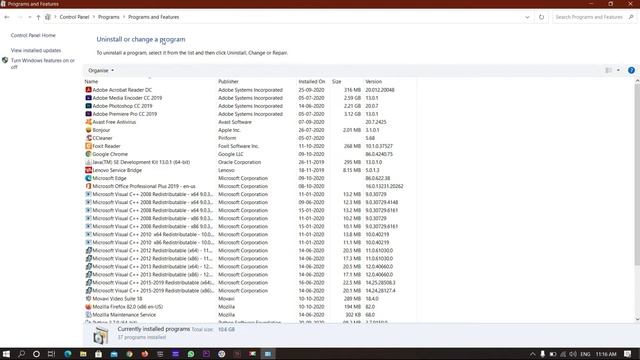This screenshot has height=360, width=640.
Task: Click the 11:16 AM clock
Action: coord(606,354)
